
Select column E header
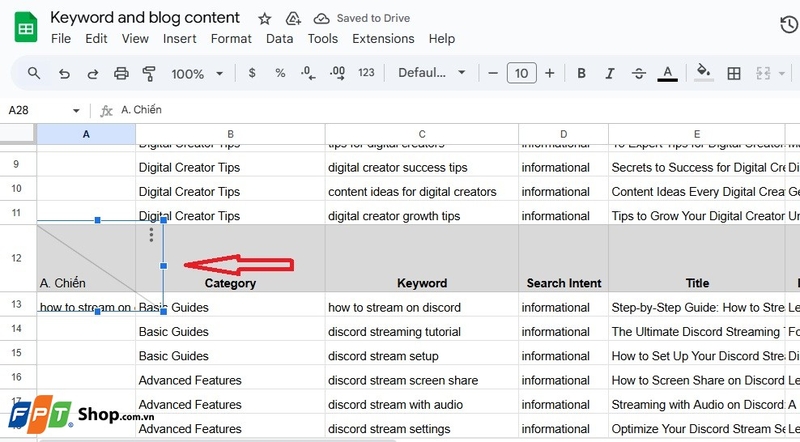pos(696,134)
